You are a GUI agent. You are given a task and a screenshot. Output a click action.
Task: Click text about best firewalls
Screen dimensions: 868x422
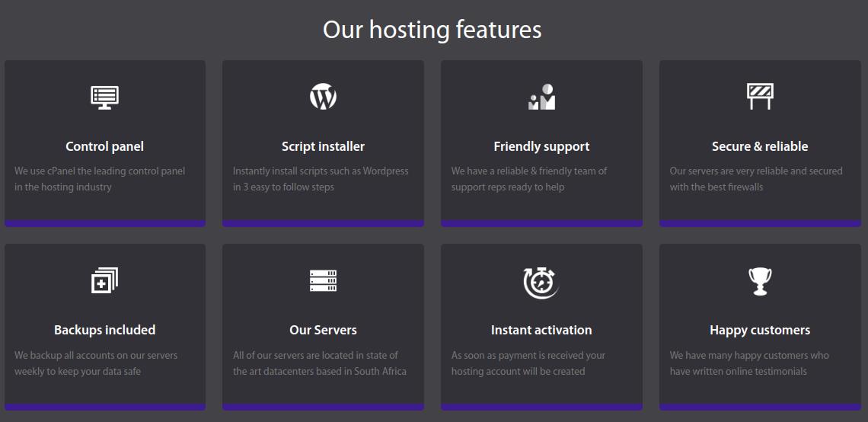[x=755, y=179]
